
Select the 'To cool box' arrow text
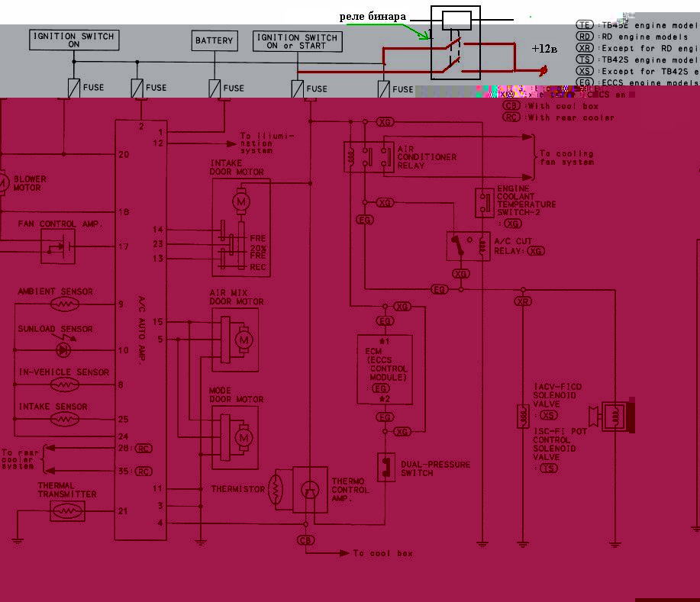click(x=382, y=553)
